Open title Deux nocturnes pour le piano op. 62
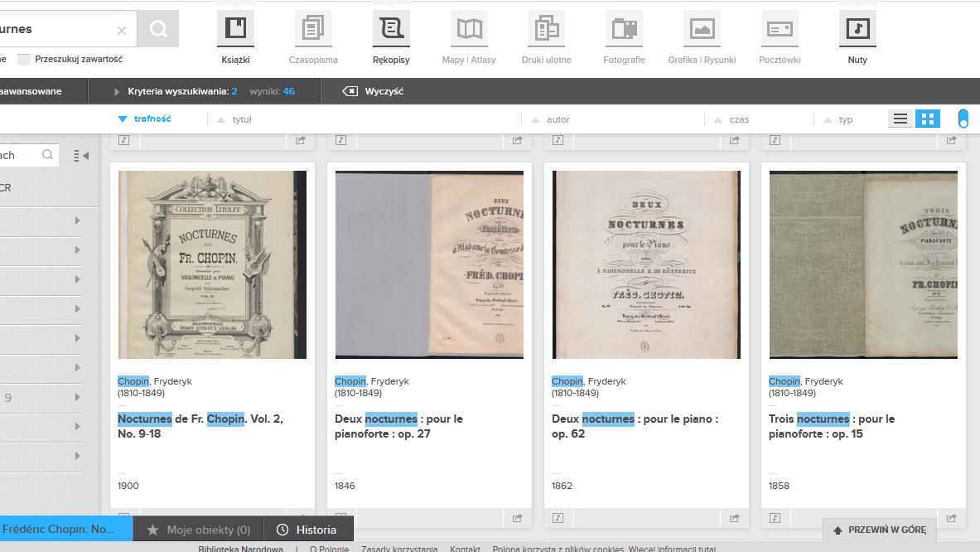The image size is (980, 552). point(635,426)
